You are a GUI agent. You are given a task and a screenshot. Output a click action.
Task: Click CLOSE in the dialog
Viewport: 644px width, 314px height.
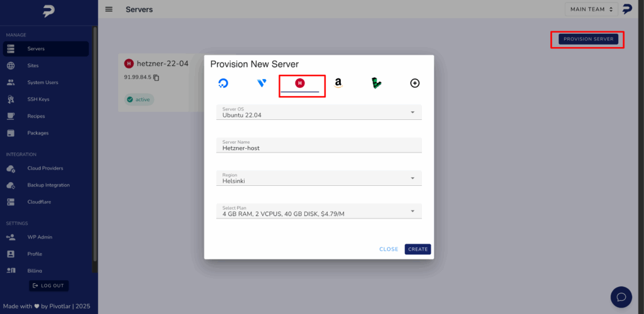click(389, 249)
